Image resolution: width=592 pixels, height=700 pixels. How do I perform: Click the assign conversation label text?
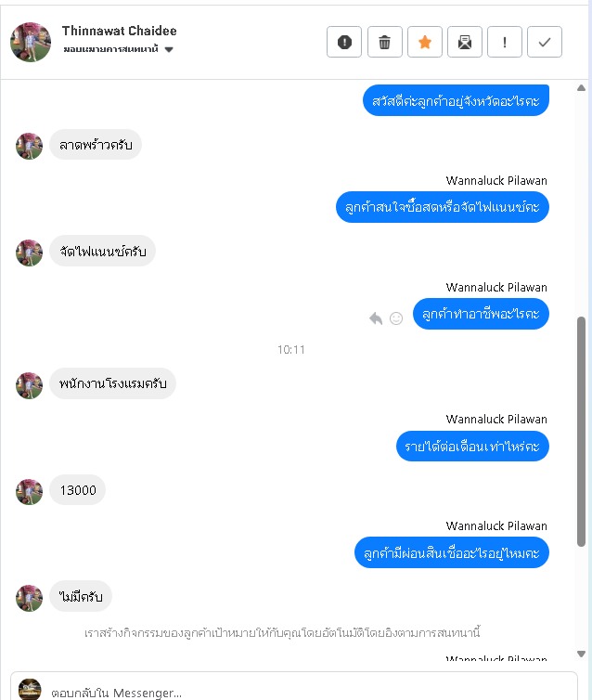click(x=110, y=49)
